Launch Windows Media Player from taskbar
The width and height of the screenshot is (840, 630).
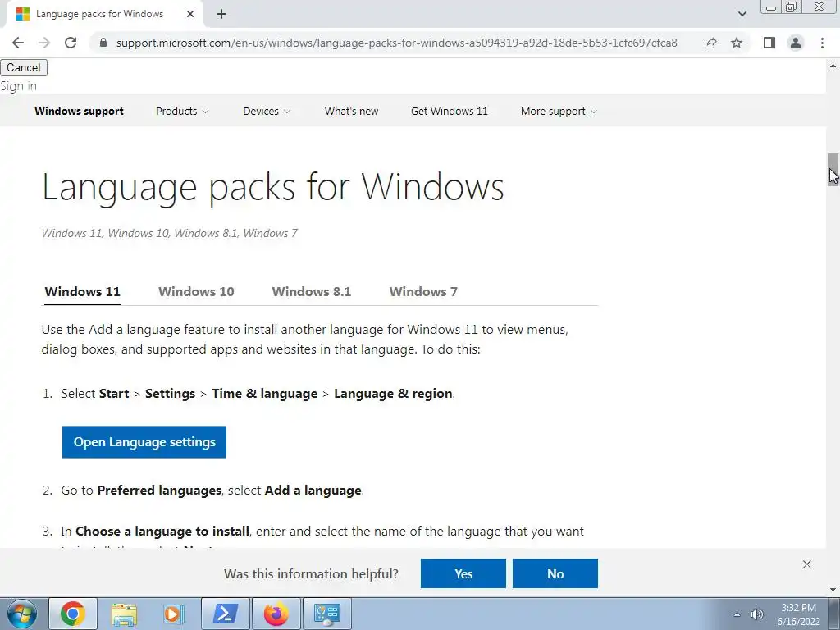tap(174, 614)
